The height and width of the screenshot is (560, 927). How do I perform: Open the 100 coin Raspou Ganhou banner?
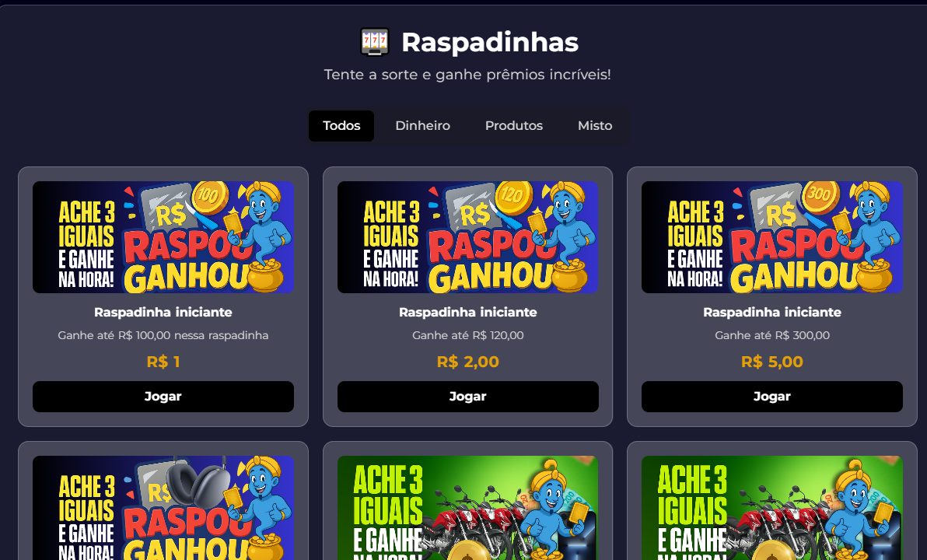pyautogui.click(x=163, y=237)
